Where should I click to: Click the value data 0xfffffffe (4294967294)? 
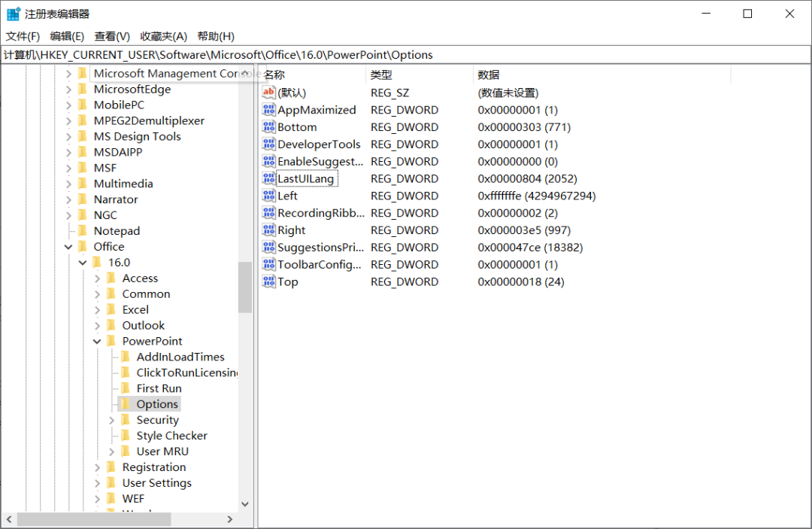point(537,196)
